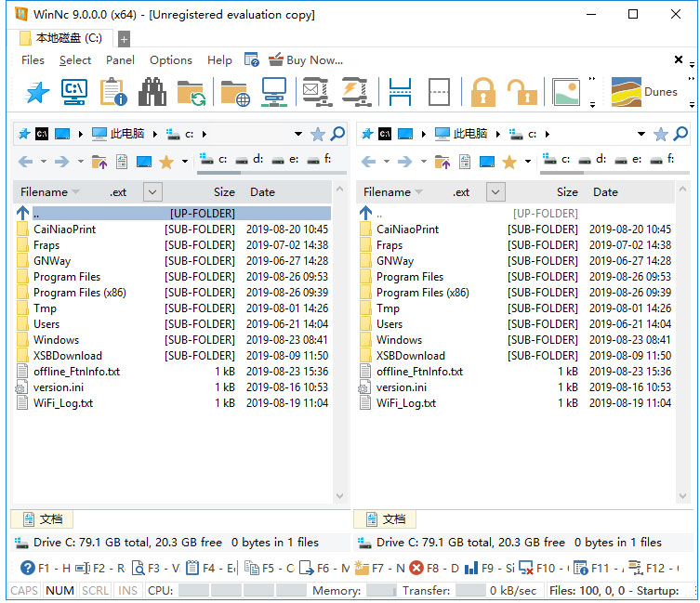Click the network computer connection icon

point(273,92)
